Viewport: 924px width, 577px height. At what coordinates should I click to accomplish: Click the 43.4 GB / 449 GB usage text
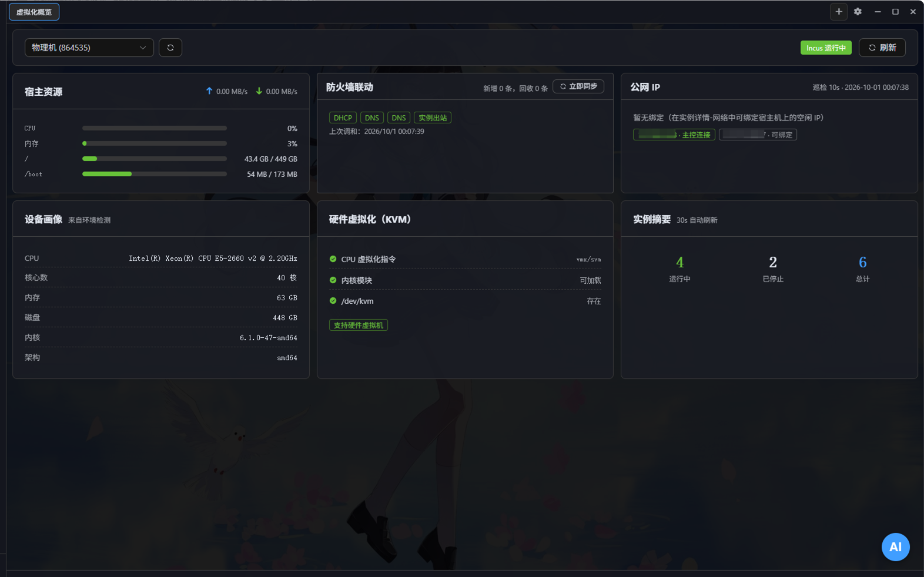[x=271, y=159]
